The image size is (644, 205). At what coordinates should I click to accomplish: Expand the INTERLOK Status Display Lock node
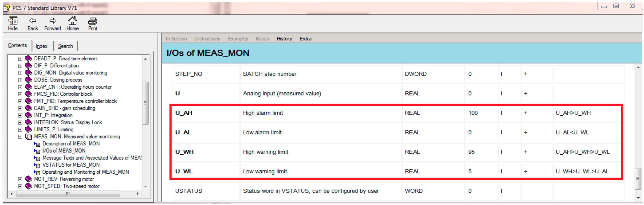pyautogui.click(x=20, y=122)
